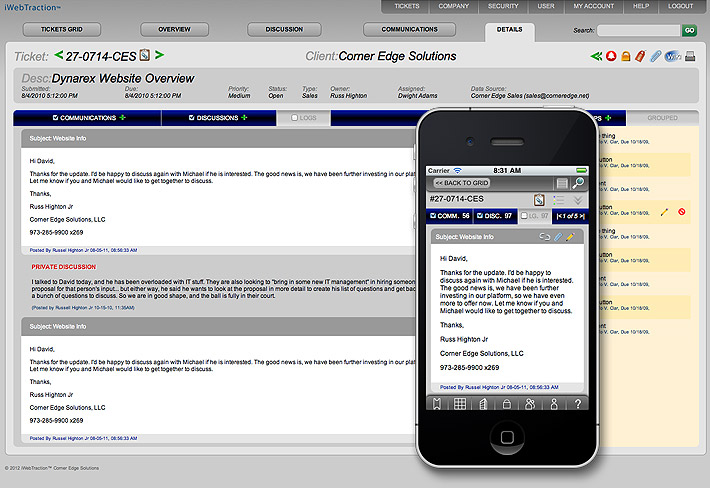Image resolution: width=710 pixels, height=488 pixels.
Task: Add new communication with green plus
Action: 122,118
